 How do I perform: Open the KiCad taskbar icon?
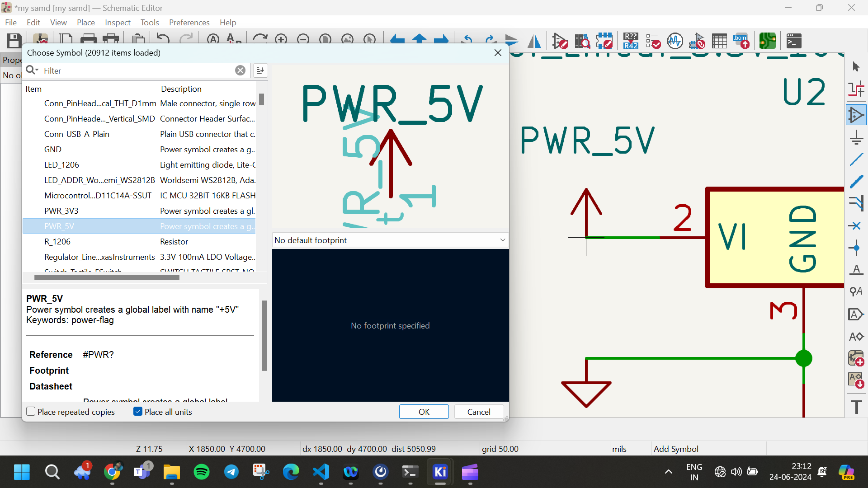(440, 472)
